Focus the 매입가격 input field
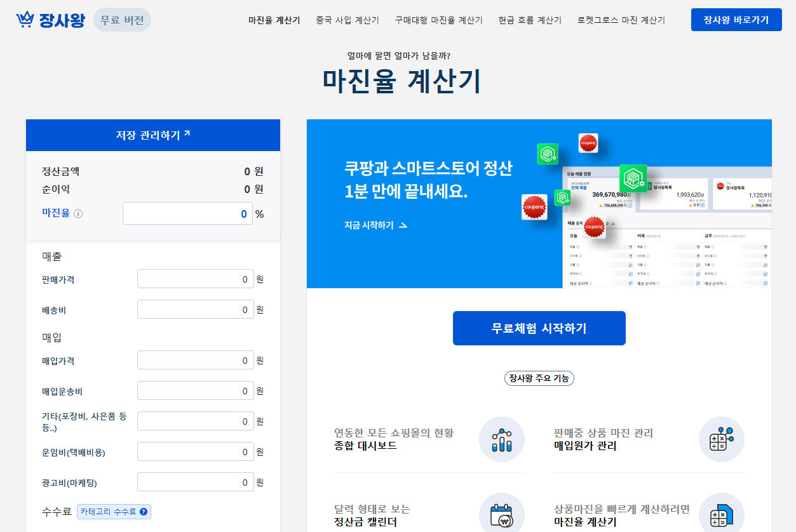 [x=196, y=360]
